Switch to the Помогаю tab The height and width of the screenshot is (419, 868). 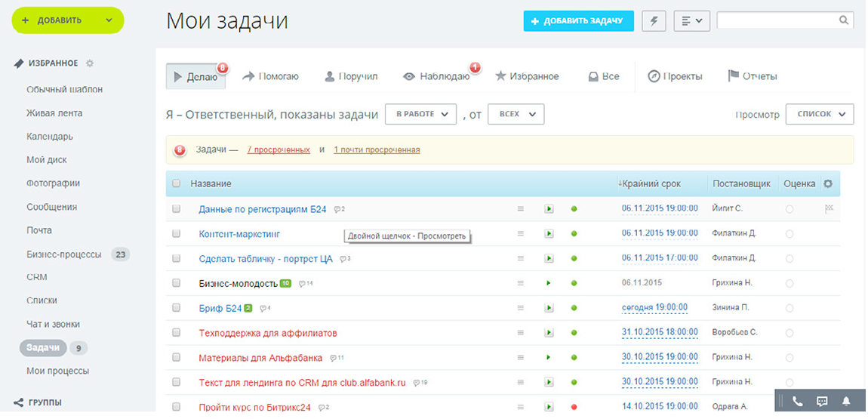271,76
